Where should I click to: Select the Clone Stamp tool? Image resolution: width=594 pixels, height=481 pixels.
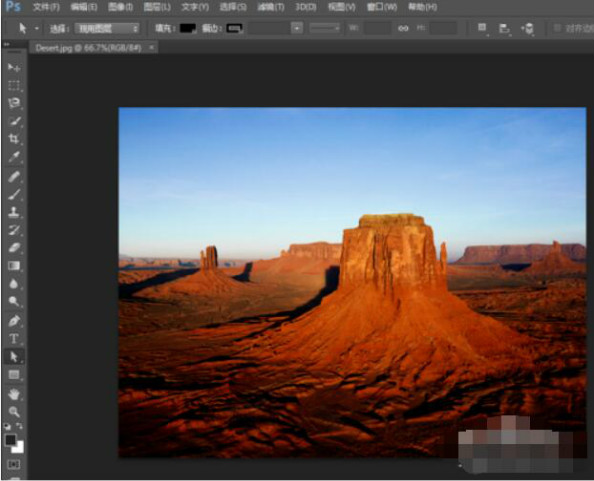pos(14,212)
